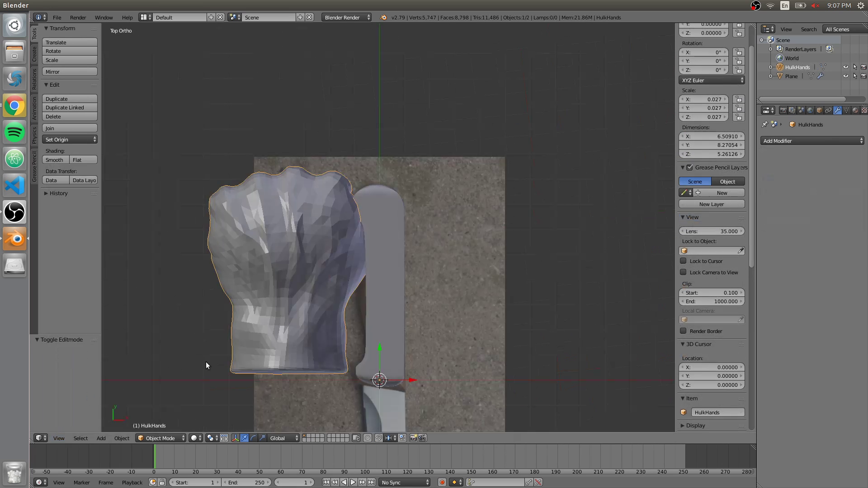Open the Add Modifier dropdown

pos(812,141)
